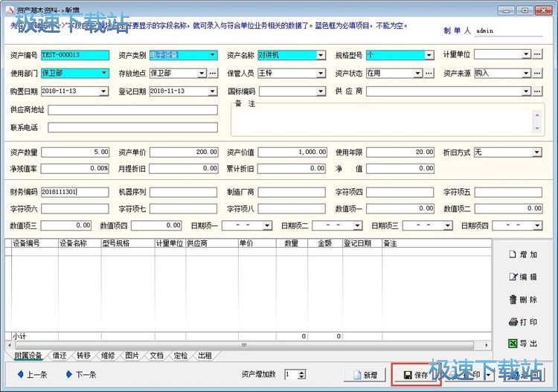558x392 pixels.
Task: Click the 删除 (Delete) accessory button
Action: tap(522, 299)
